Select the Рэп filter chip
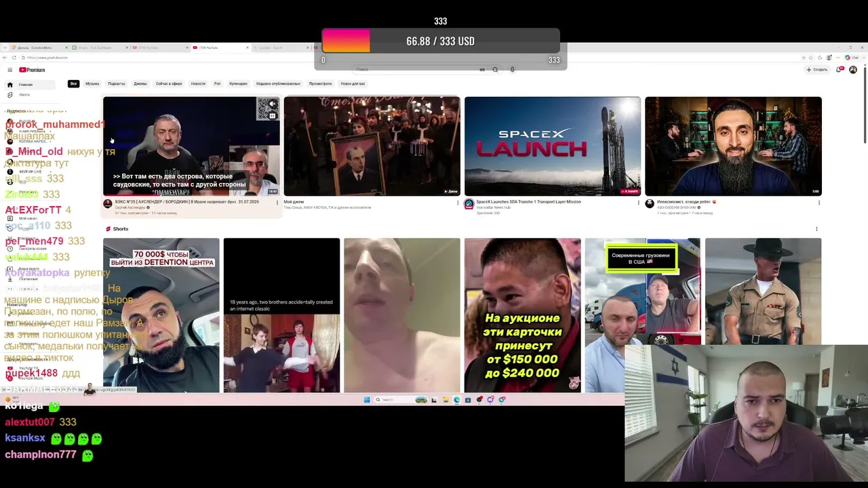Viewport: 868px width, 488px height. (218, 84)
